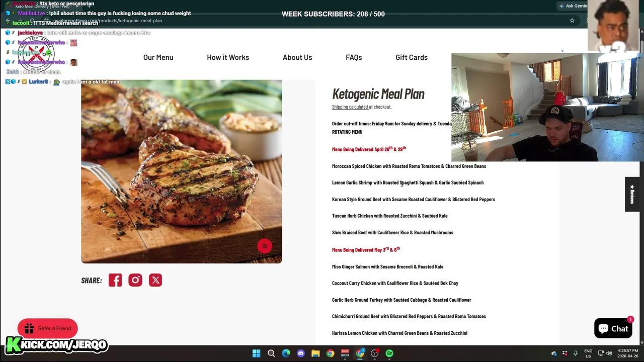Click 'ROTATING MENU' text
The image size is (644, 362).
(347, 132)
